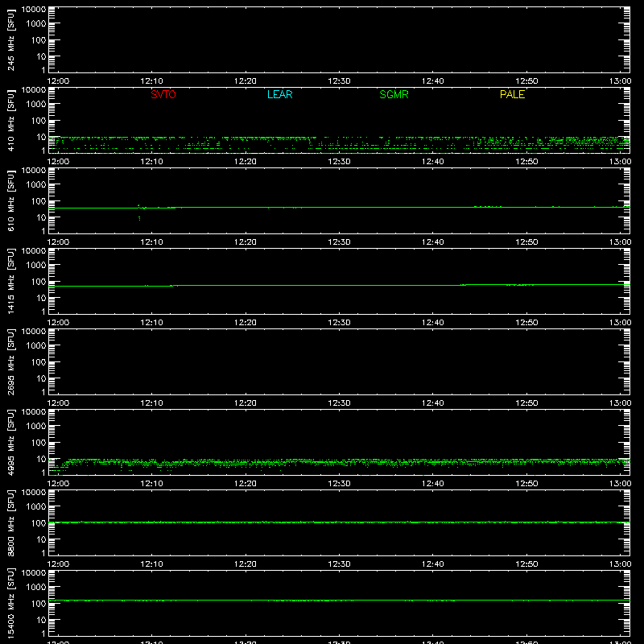Click the 13:00 label of the 8800 MHz plot
The image size is (644, 644).
pos(620,564)
